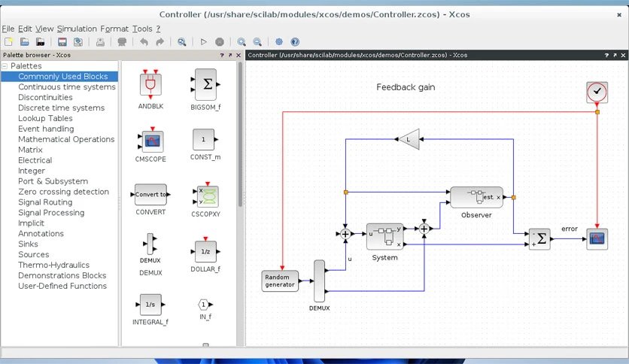Click the print toolbar icon
Screen dimensions: 629x364
(x=100, y=41)
